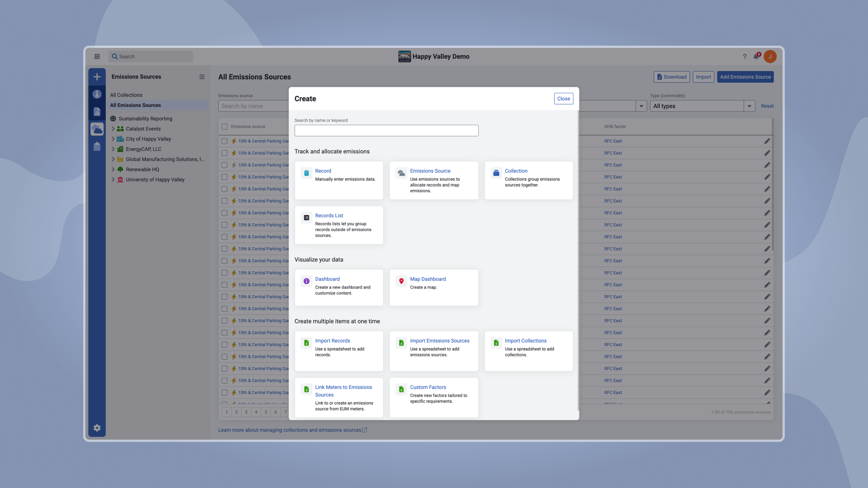The image size is (868, 488).
Task: Click the Import Records spreadsheet icon
Action: pos(307,343)
